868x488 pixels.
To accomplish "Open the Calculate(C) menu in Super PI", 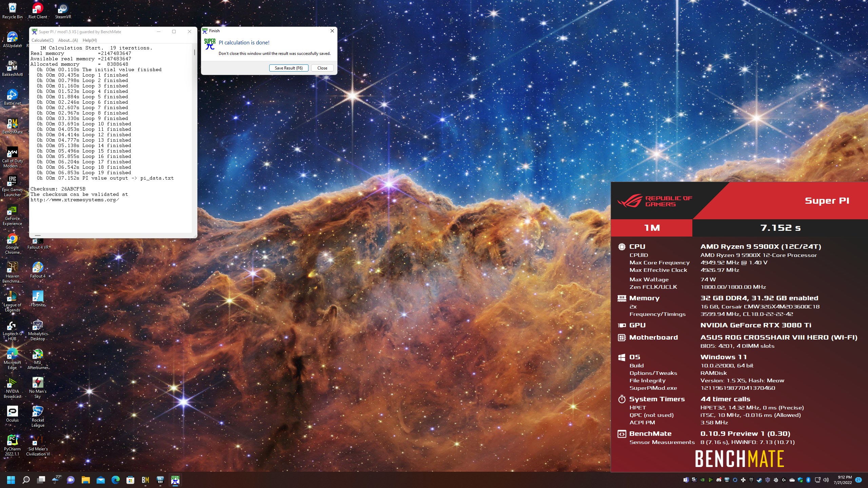I will pyautogui.click(x=42, y=40).
